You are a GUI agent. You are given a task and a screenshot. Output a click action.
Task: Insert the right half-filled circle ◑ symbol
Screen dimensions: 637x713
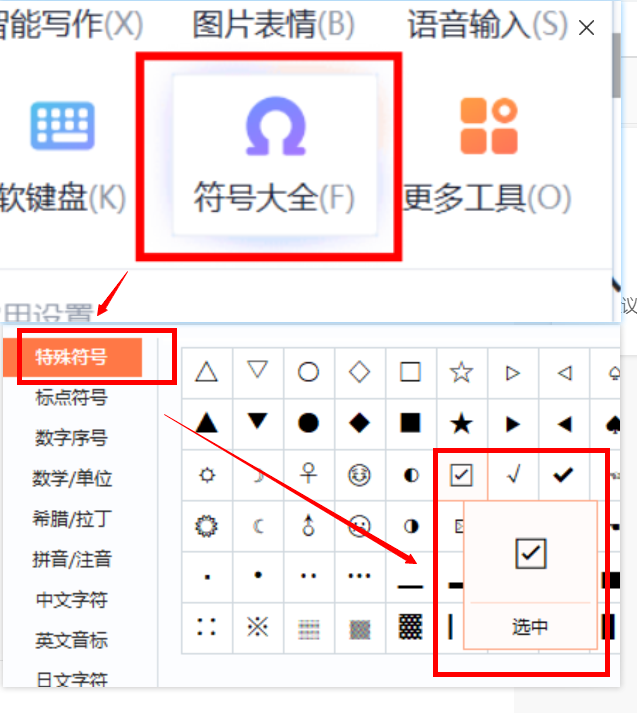[411, 527]
